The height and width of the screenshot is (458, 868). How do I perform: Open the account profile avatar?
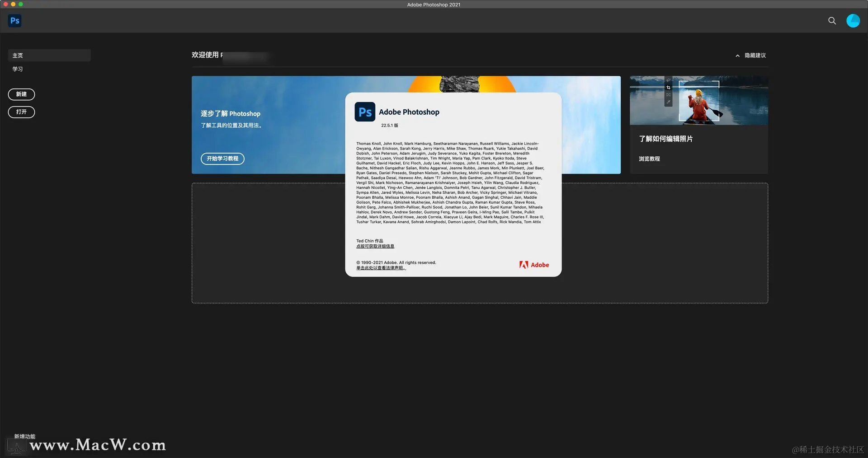tap(853, 21)
